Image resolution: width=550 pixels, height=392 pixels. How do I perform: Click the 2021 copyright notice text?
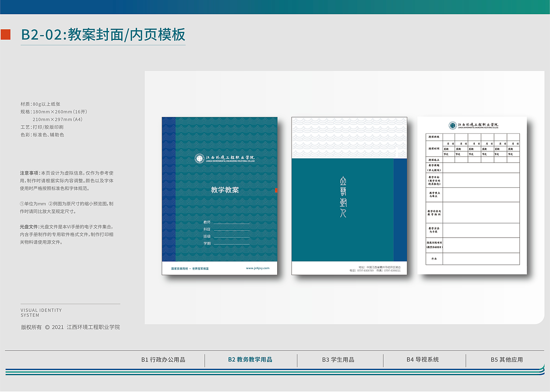point(71,327)
